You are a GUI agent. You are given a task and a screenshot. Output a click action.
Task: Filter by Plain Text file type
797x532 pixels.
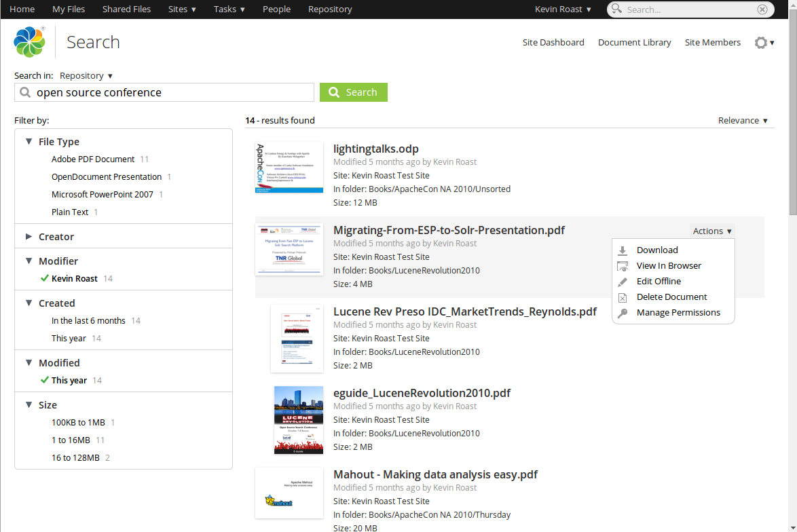70,212
